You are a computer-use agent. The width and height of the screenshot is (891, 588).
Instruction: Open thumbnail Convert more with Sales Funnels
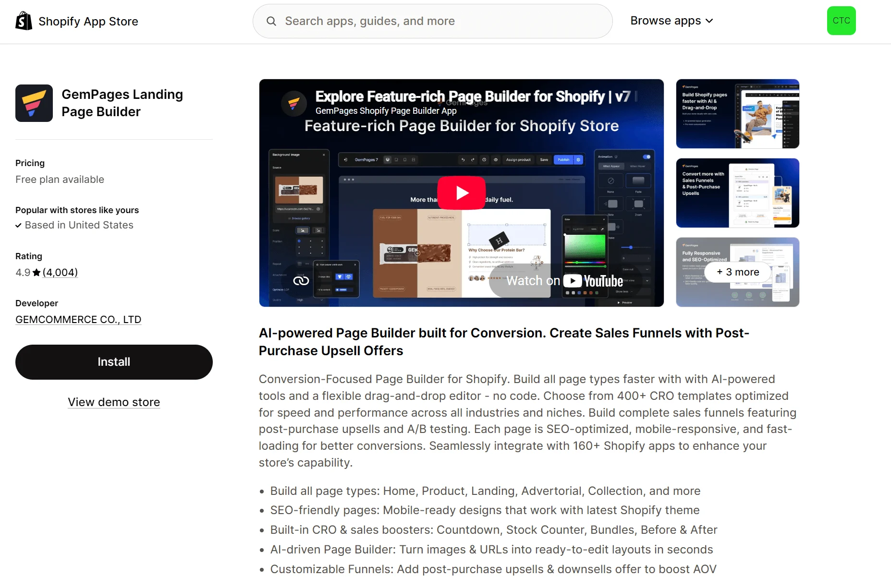click(737, 193)
